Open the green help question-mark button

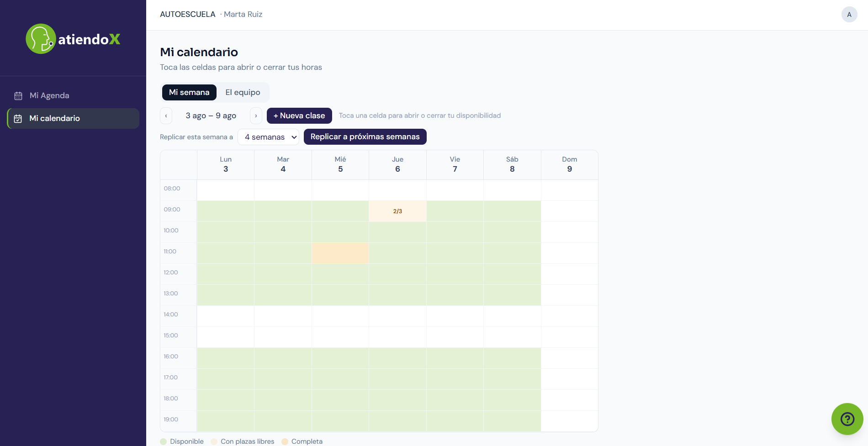[x=847, y=419]
